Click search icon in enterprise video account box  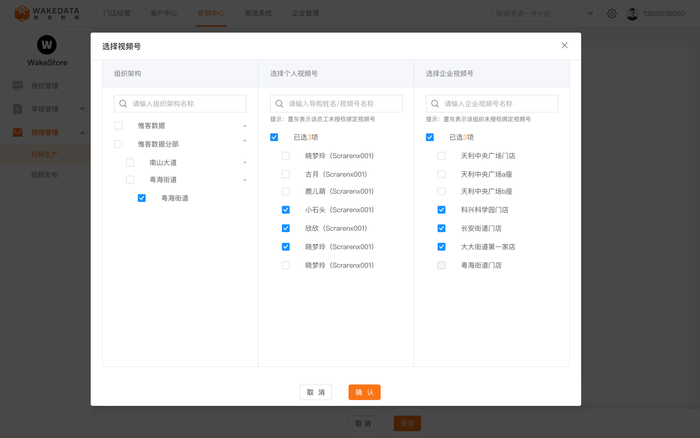tap(435, 103)
